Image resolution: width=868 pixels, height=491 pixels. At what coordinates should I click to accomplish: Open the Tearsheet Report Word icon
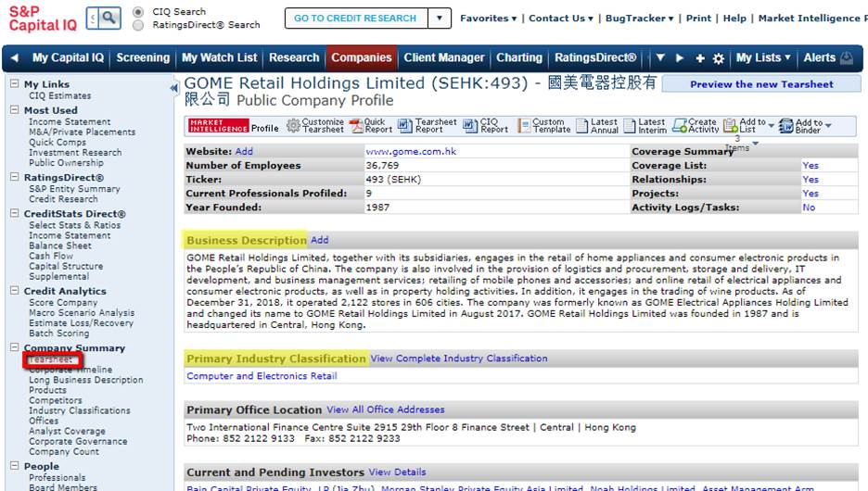point(404,126)
